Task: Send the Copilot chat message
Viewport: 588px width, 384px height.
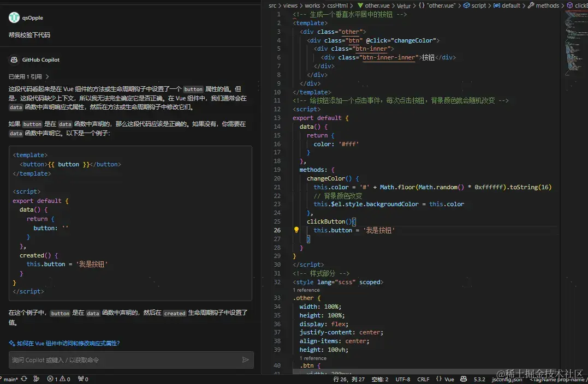Action: [x=245, y=360]
